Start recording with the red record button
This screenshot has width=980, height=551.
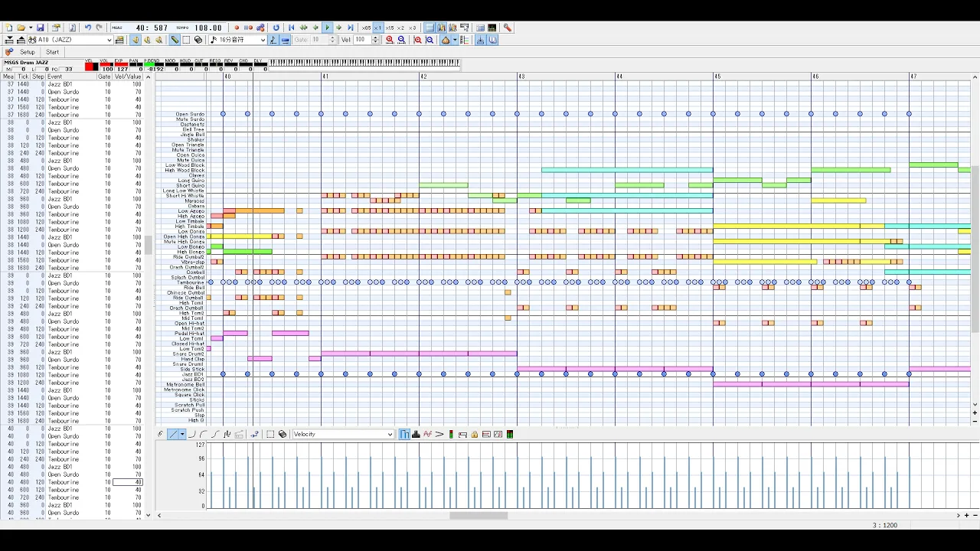237,28
